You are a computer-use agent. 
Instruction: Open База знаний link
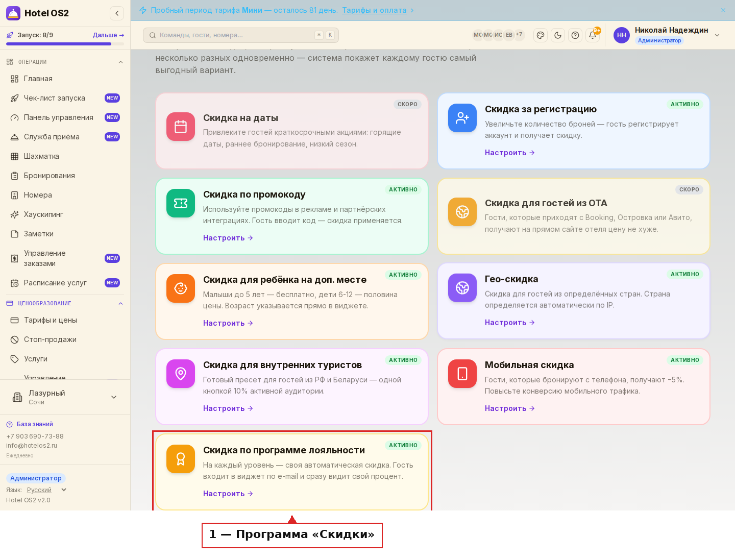click(35, 424)
